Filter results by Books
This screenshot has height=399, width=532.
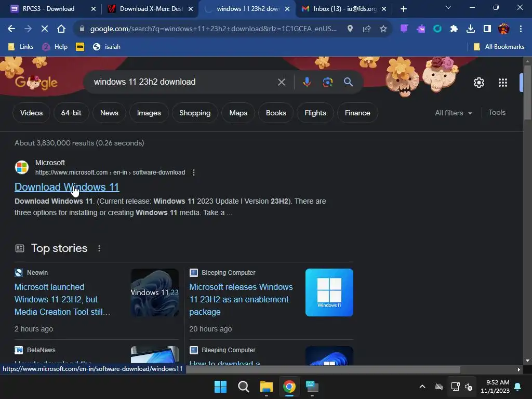tap(276, 113)
